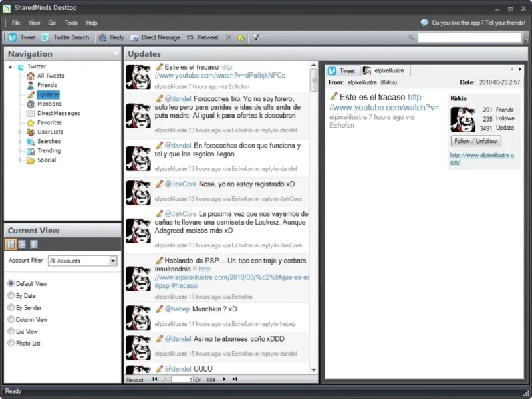Switch to third Current View layout icon
Viewport: 532px width, 399px height.
(34, 244)
